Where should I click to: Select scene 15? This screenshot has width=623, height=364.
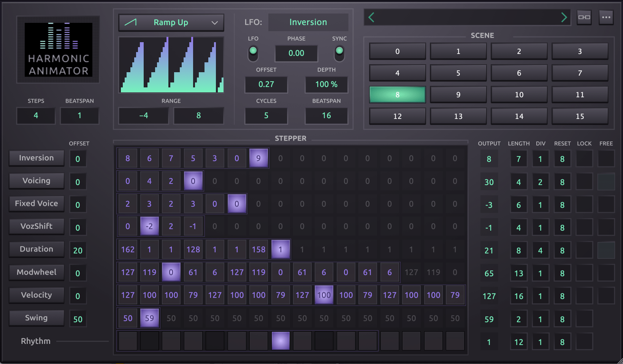(x=580, y=116)
